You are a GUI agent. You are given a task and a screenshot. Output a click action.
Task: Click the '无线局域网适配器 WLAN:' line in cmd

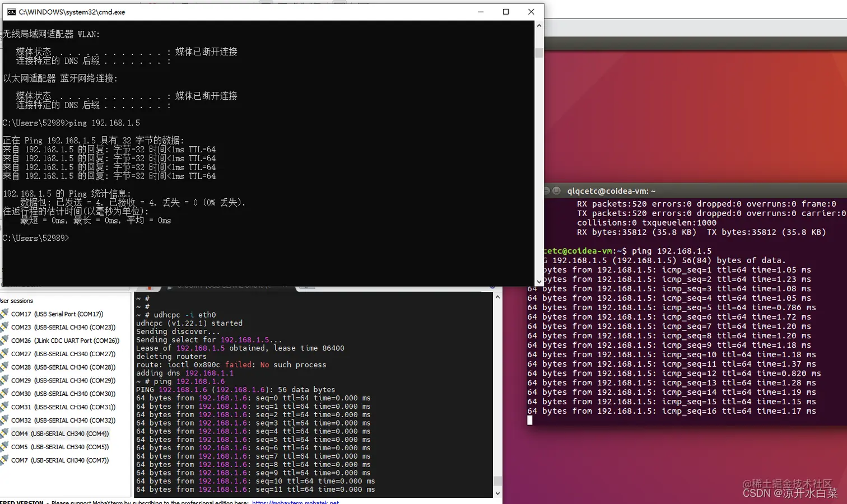coord(51,34)
